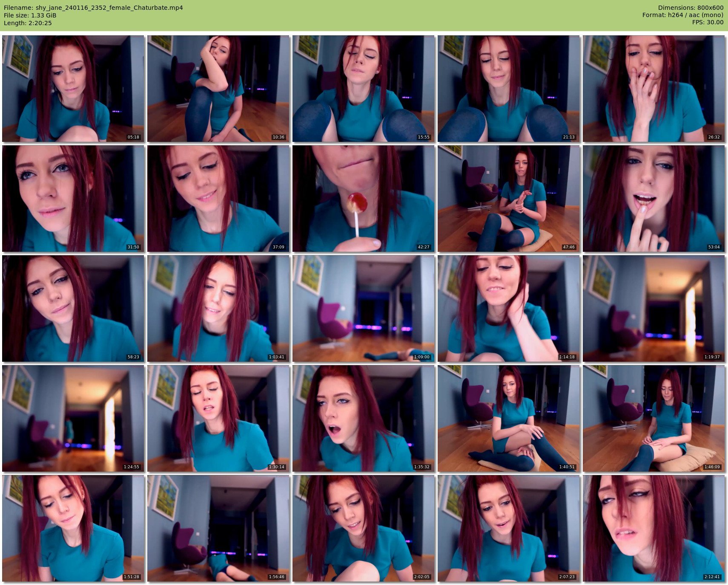
Task: Click the "Length: 2:20:25" text
Action: coord(28,23)
